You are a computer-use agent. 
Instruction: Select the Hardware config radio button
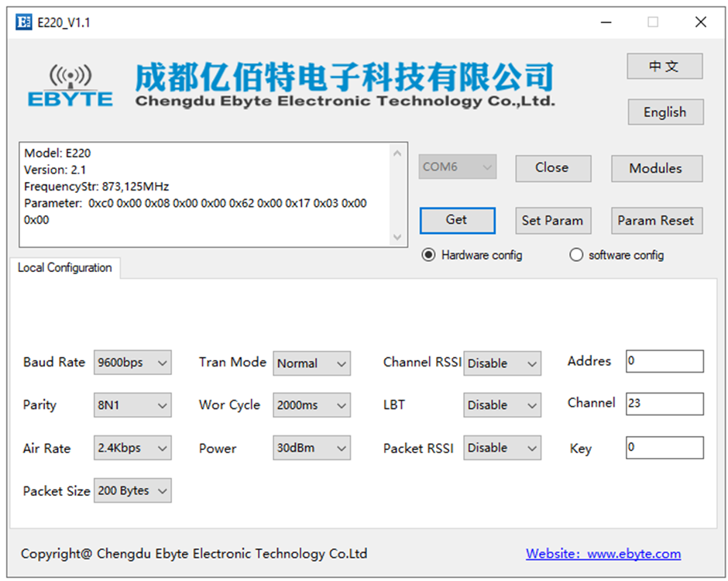pos(428,255)
